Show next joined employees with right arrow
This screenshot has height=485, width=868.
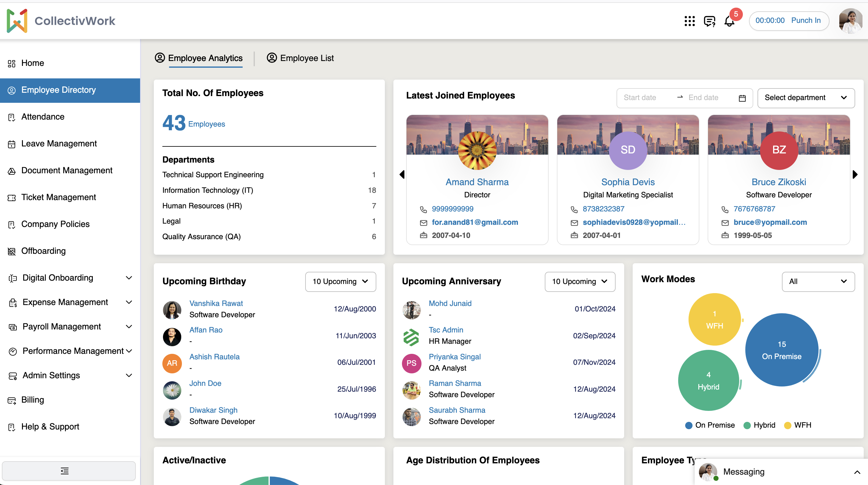point(855,174)
